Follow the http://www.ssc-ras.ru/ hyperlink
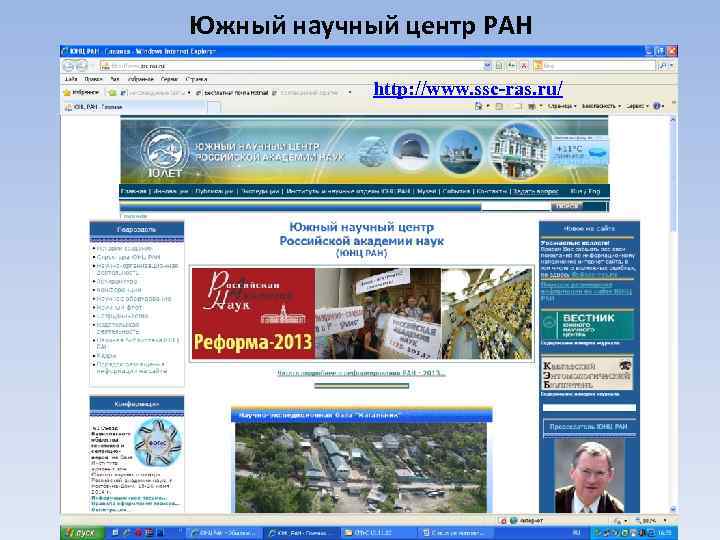Screen dimensions: 720x540 coord(468,88)
